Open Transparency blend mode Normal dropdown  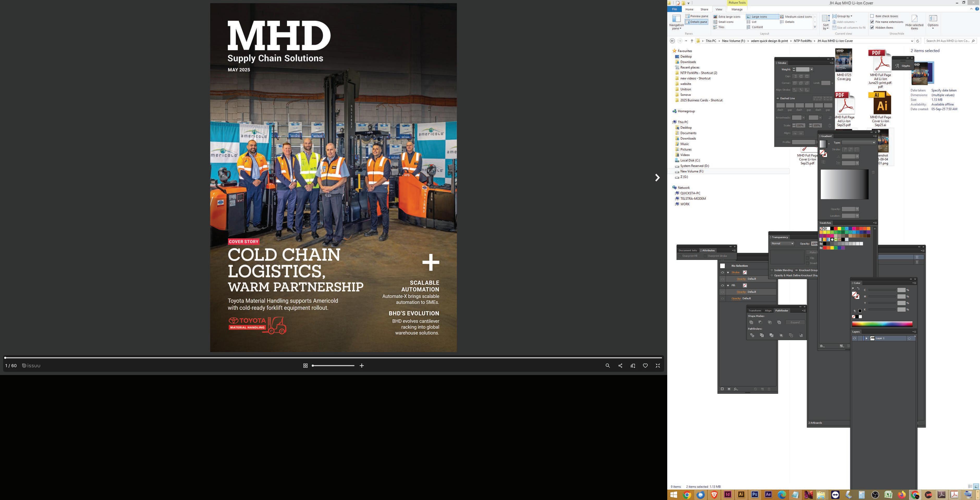point(782,244)
